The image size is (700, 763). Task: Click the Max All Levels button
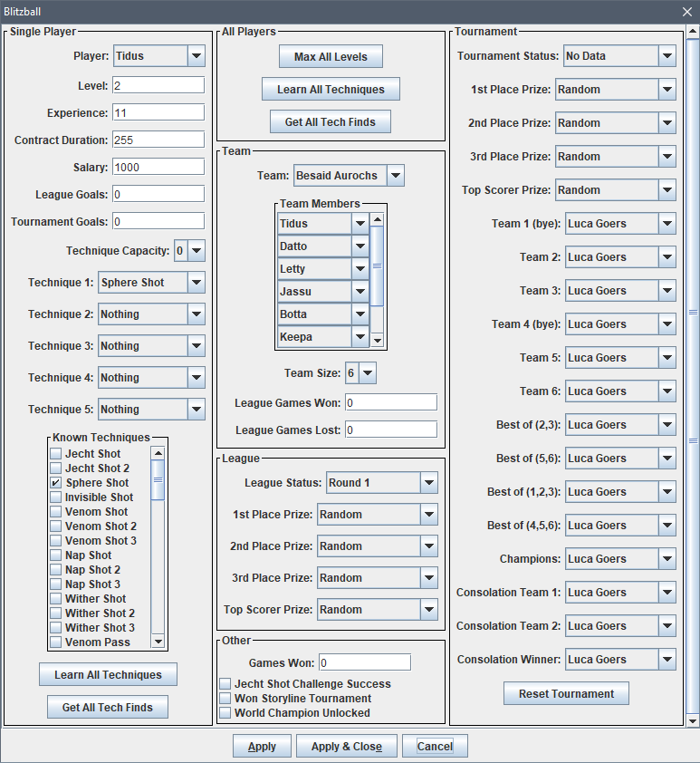331,56
